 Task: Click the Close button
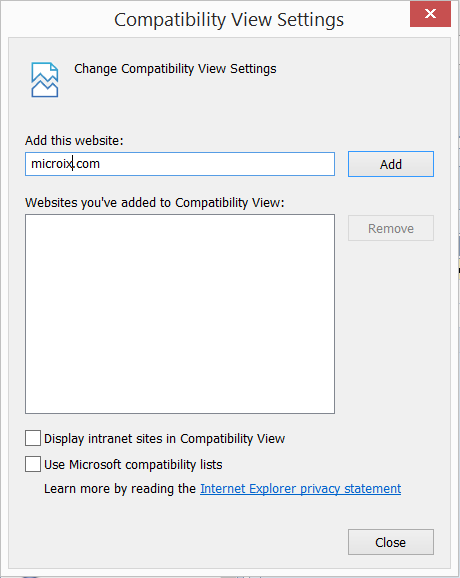pos(391,542)
